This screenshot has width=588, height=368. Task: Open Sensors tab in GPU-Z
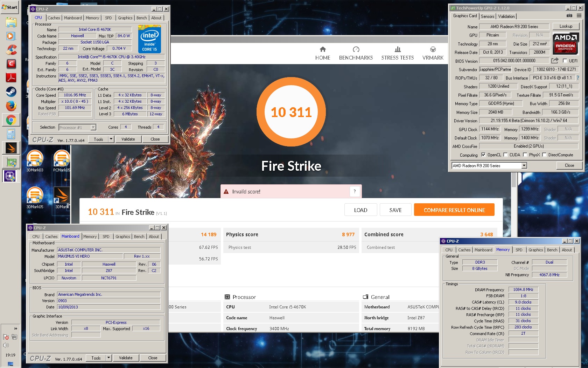tap(488, 16)
